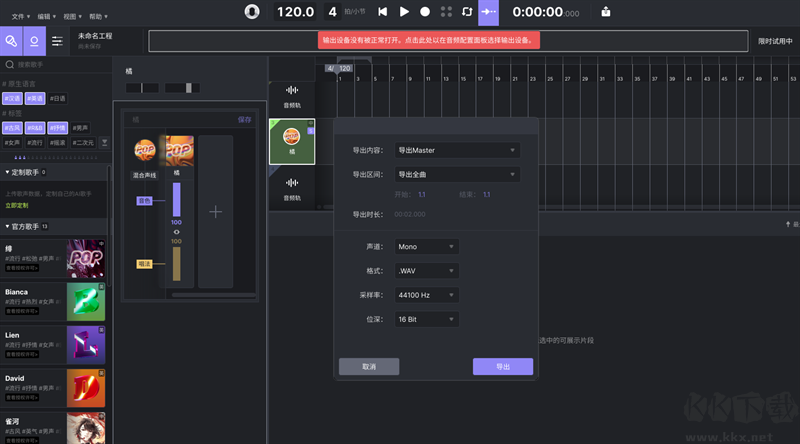800x444 pixels.
Task: Open the 文件 menu
Action: pyautogui.click(x=20, y=16)
